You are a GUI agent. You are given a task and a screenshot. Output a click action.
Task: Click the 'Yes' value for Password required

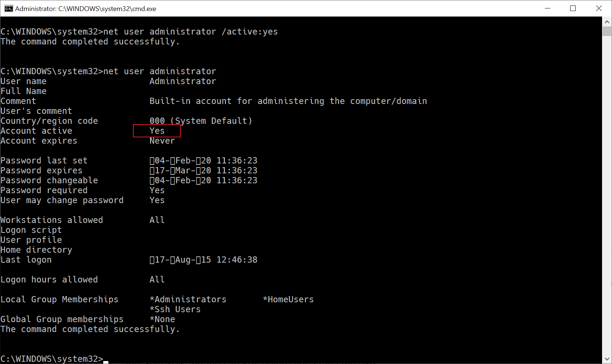pos(157,190)
